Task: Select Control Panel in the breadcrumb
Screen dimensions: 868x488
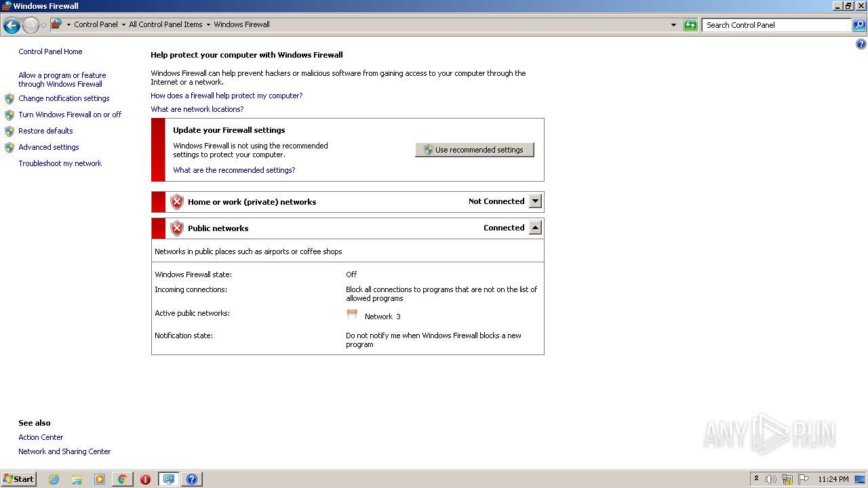Action: (x=96, y=24)
